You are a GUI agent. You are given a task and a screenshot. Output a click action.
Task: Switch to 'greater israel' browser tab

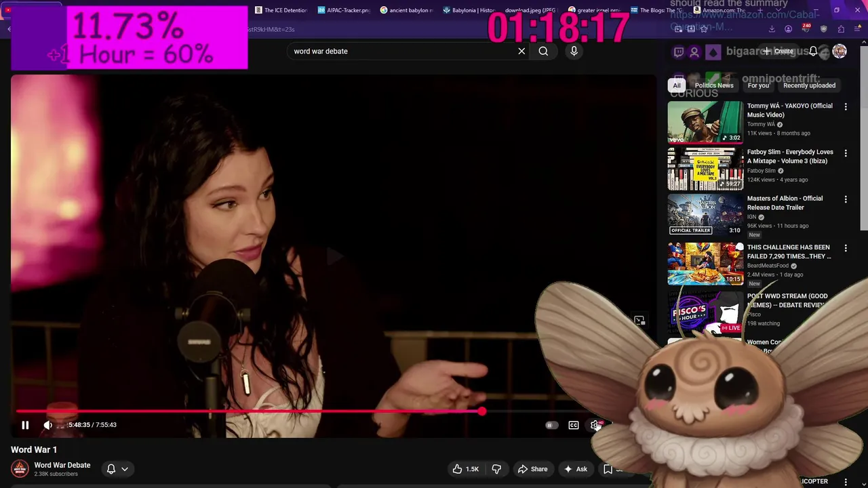593,10
